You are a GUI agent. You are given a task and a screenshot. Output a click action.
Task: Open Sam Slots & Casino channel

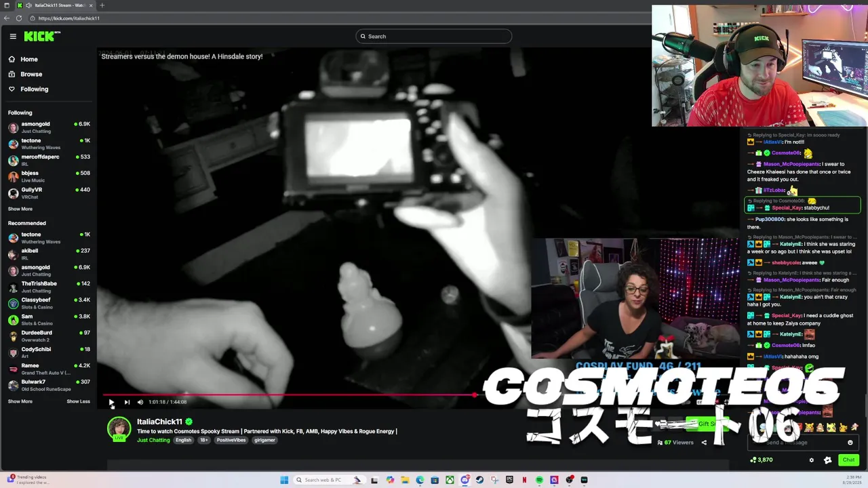pos(49,319)
